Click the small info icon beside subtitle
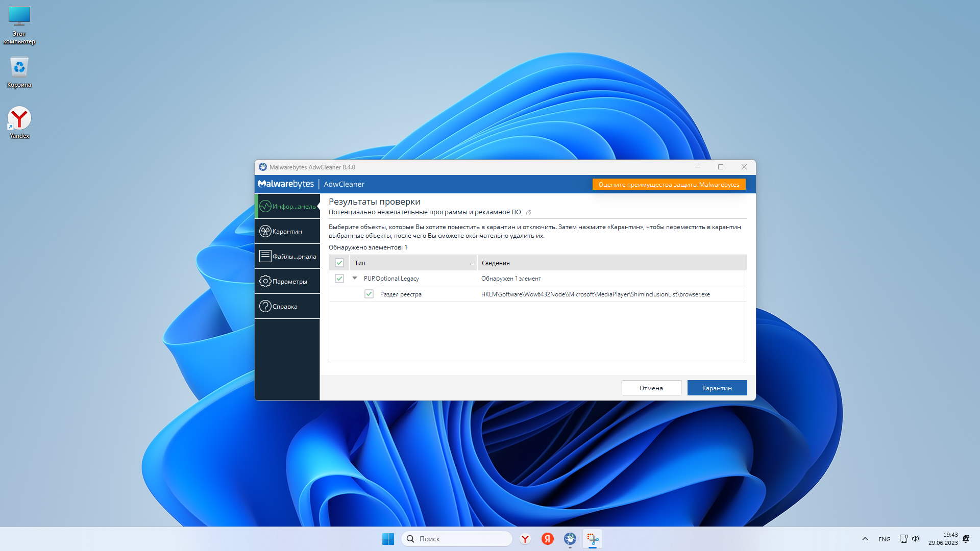This screenshot has width=980, height=551. point(528,213)
